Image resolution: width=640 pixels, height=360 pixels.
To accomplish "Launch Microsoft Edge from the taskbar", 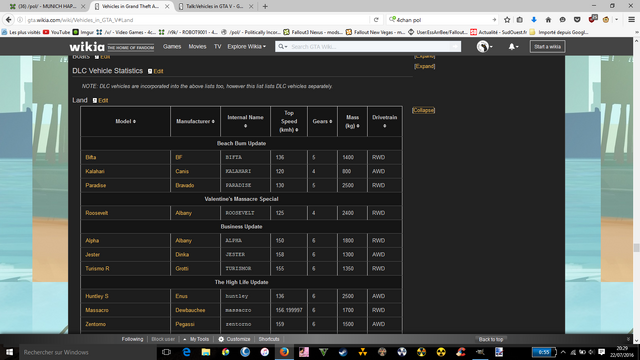I will pyautogui.click(x=186, y=352).
